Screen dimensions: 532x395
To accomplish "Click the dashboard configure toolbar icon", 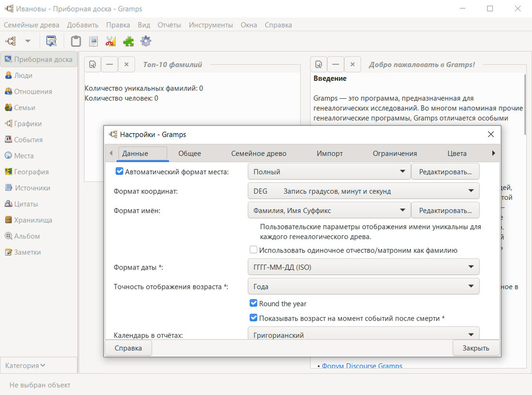I will click(51, 41).
